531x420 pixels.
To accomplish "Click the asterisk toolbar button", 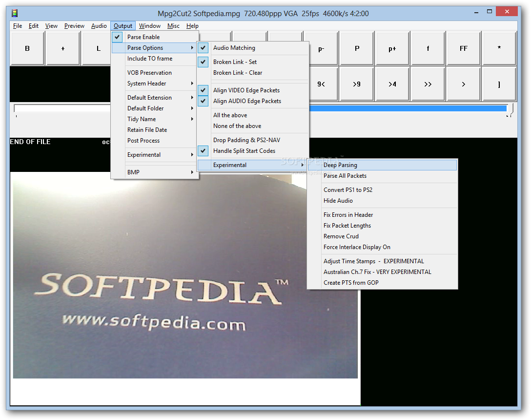I will click(499, 48).
